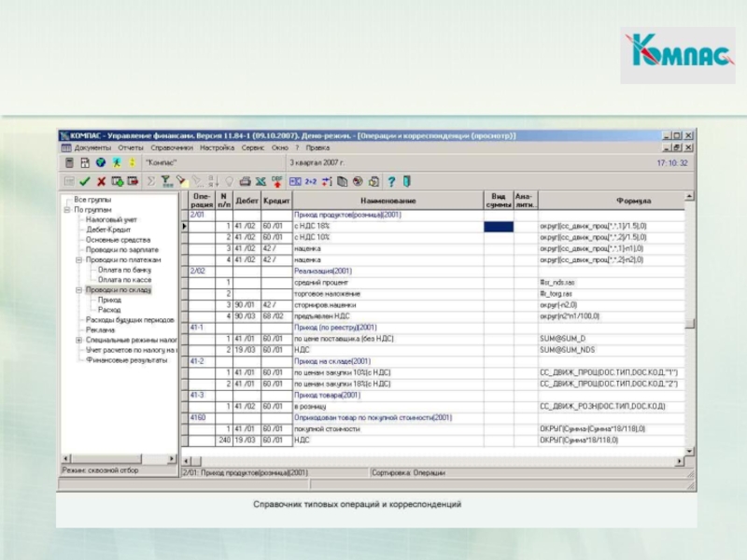Click the 'Наименование' column header
This screenshot has width=747, height=560.
(388, 201)
